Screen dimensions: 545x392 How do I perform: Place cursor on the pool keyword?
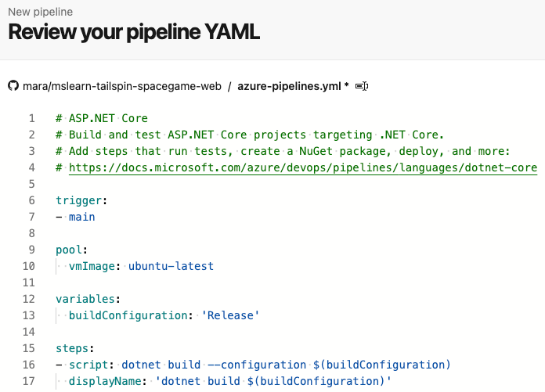click(x=70, y=250)
